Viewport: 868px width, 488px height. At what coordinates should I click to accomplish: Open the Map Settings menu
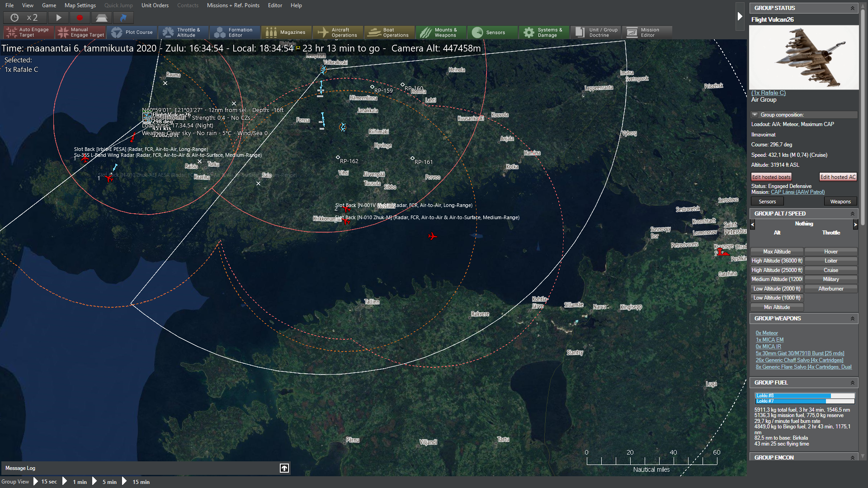point(80,5)
